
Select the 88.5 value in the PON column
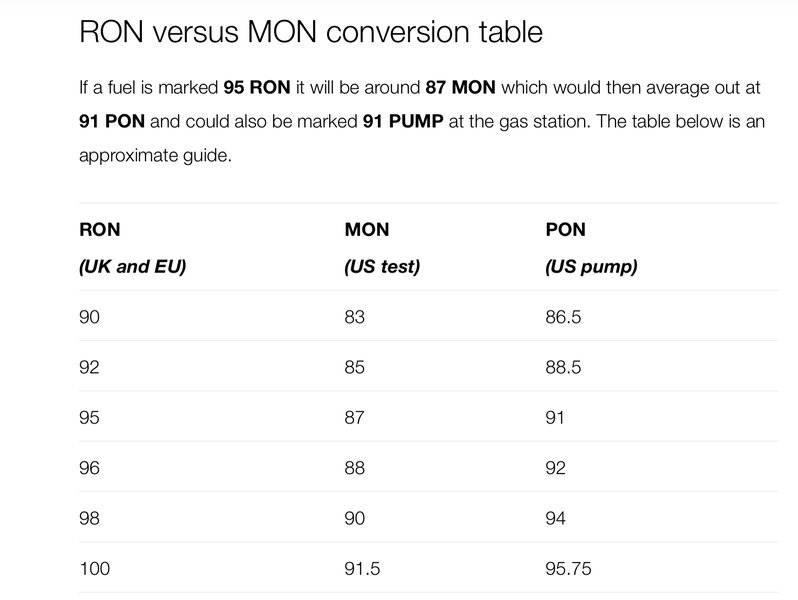pyautogui.click(x=563, y=367)
